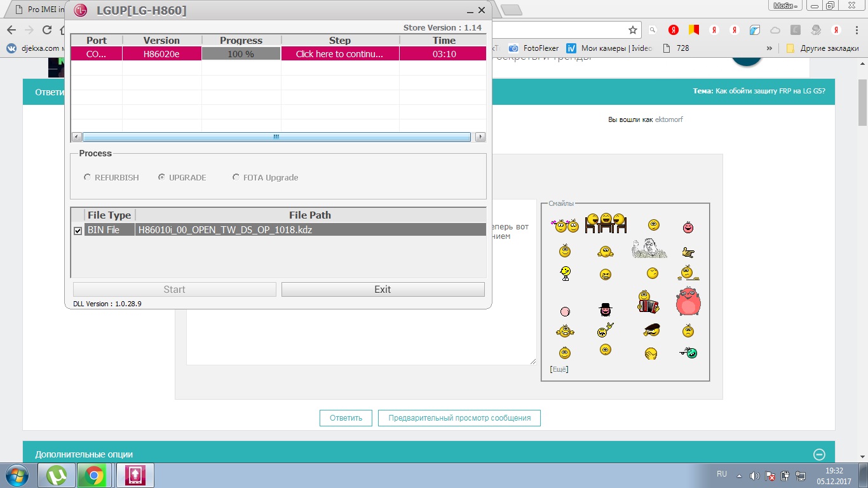Select the FOTA Upgrade radio option
This screenshot has width=868, height=488.
tap(236, 177)
